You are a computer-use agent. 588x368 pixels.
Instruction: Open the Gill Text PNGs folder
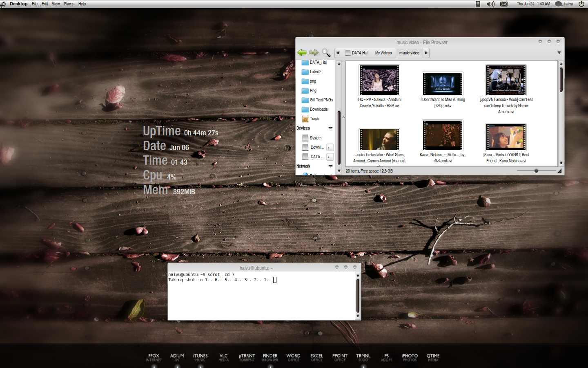(317, 100)
